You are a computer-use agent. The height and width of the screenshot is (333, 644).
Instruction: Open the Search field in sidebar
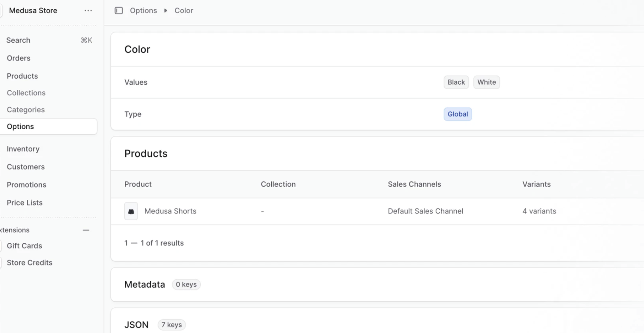(x=49, y=40)
